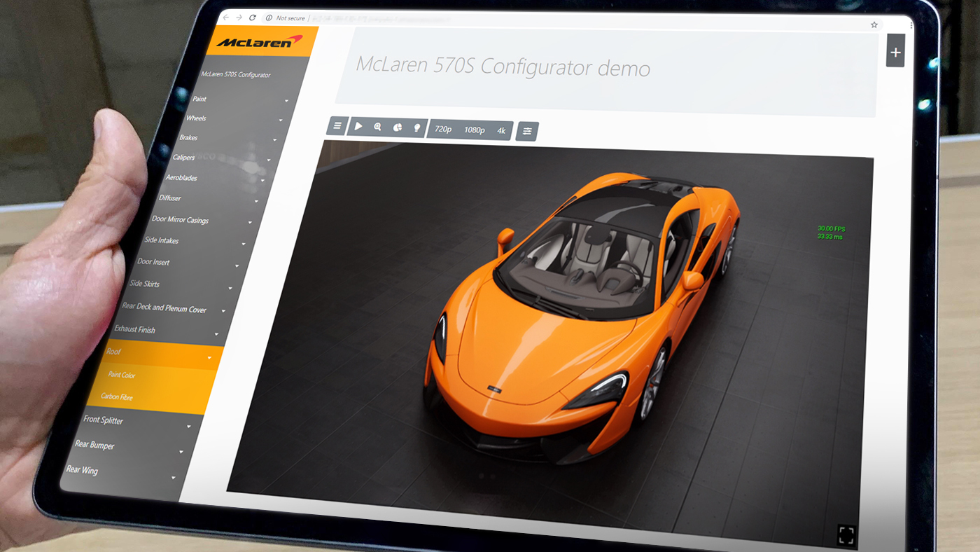The width and height of the screenshot is (980, 552).
Task: Open the sliders settings icon
Action: pyautogui.click(x=527, y=131)
